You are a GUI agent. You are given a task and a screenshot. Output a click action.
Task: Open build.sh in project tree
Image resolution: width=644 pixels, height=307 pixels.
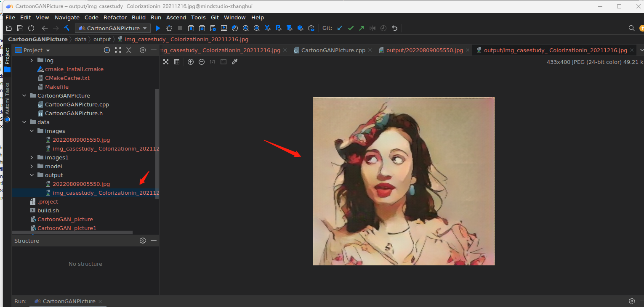48,210
